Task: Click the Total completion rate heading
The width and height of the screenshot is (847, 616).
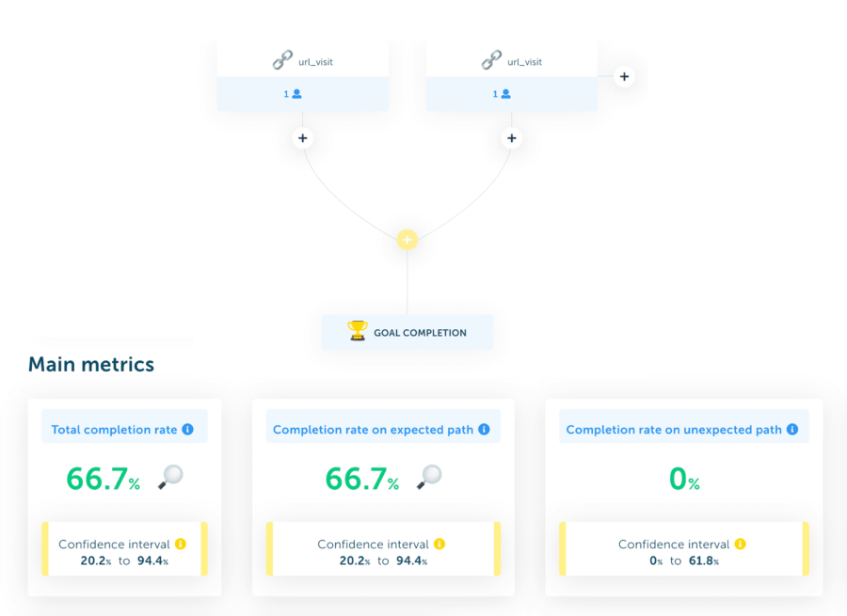Action: coord(114,430)
